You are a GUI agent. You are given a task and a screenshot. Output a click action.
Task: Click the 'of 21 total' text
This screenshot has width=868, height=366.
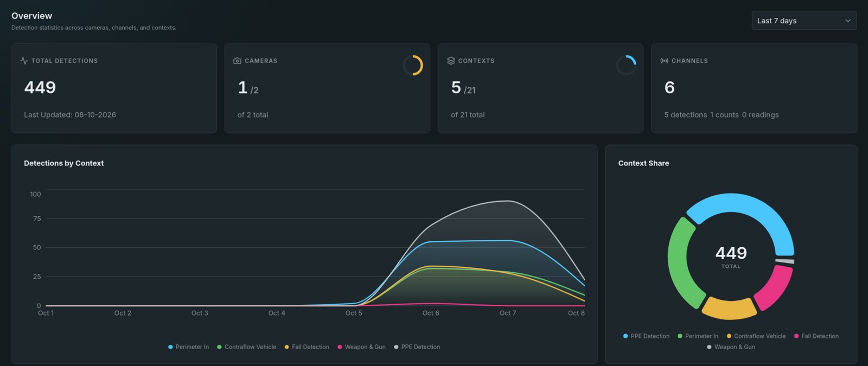tap(468, 115)
